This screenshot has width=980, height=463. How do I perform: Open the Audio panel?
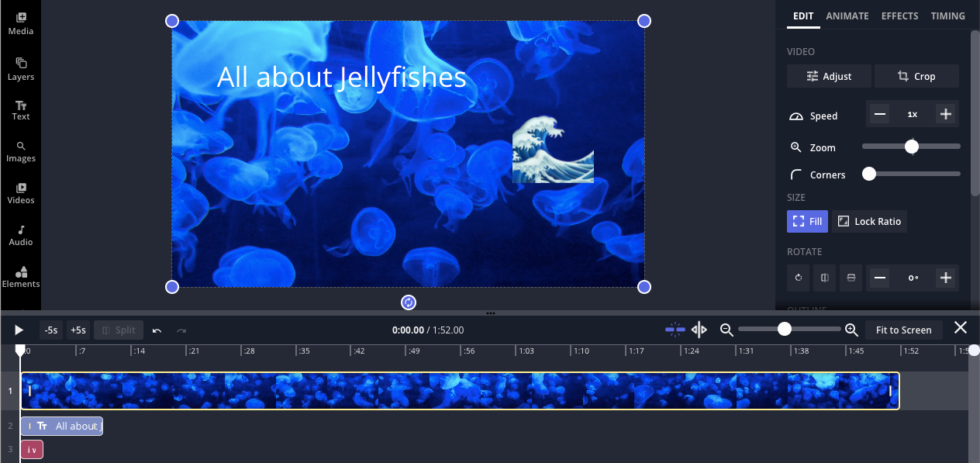click(x=21, y=235)
